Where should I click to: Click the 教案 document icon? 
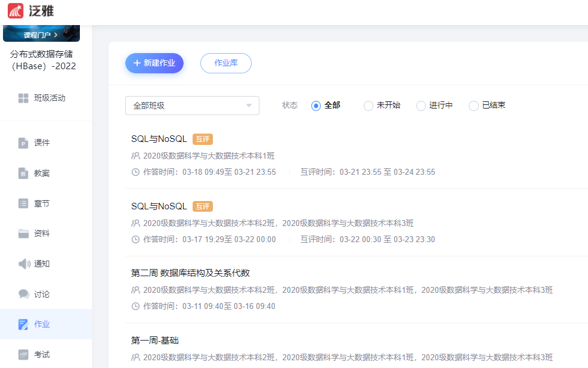point(23,174)
